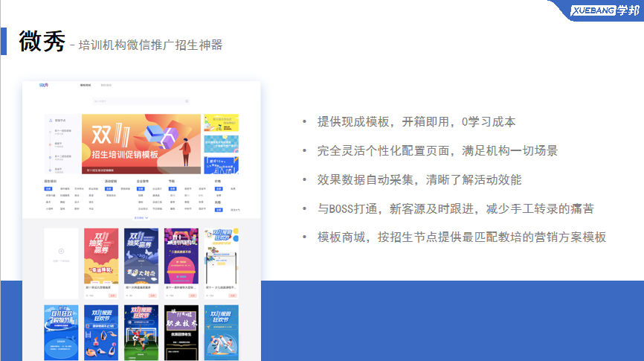Screen dimensions: 644x361
Task: Click the timeline dot beside 双十二招生促销
Action: coord(51,157)
